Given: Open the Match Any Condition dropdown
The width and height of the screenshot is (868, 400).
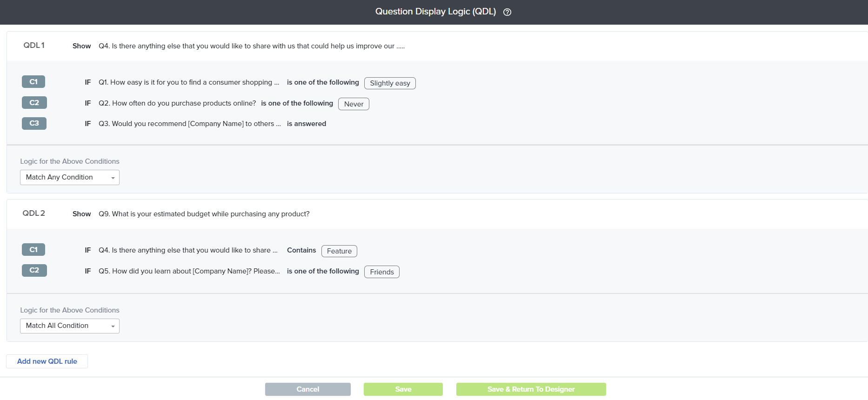Looking at the screenshot, I should [70, 177].
